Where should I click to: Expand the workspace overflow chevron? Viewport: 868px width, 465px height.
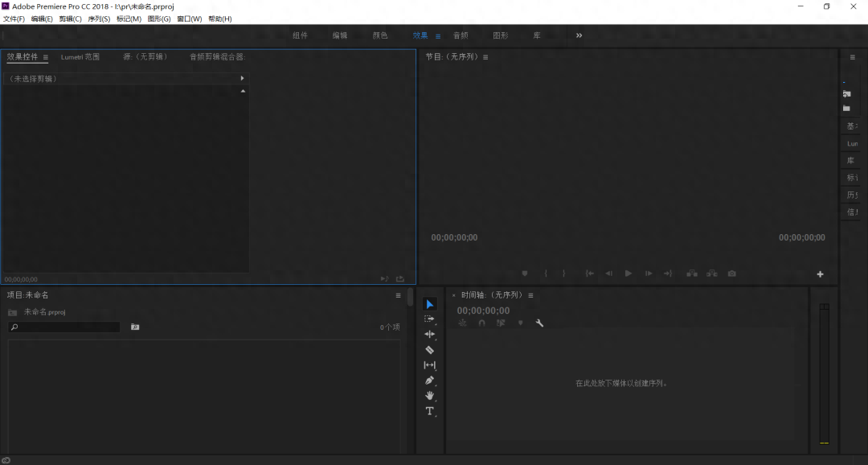(x=579, y=35)
